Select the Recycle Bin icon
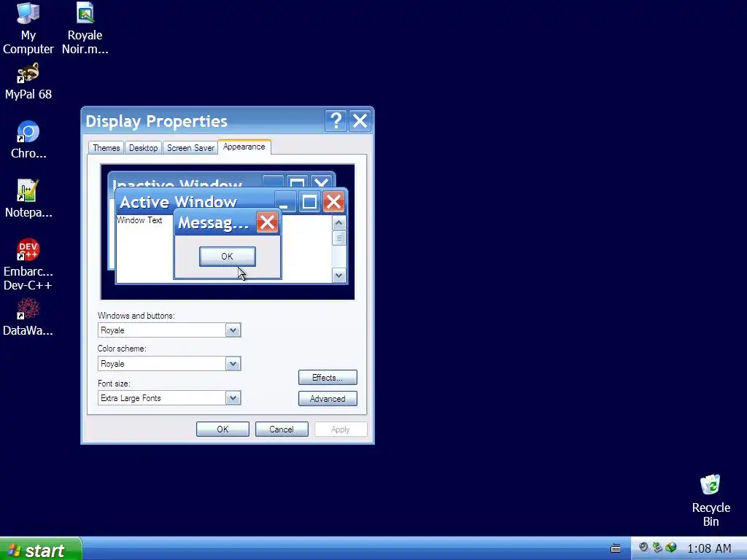 tap(711, 500)
